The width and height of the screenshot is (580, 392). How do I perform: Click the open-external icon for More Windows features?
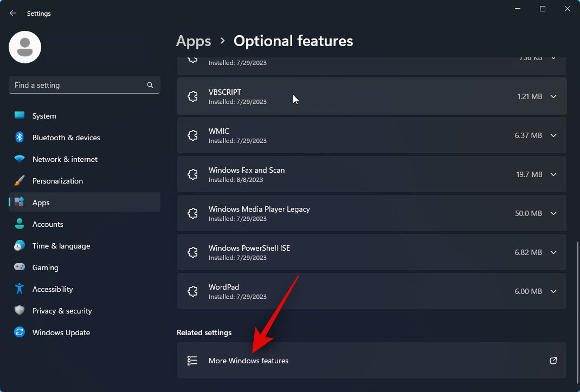click(553, 361)
